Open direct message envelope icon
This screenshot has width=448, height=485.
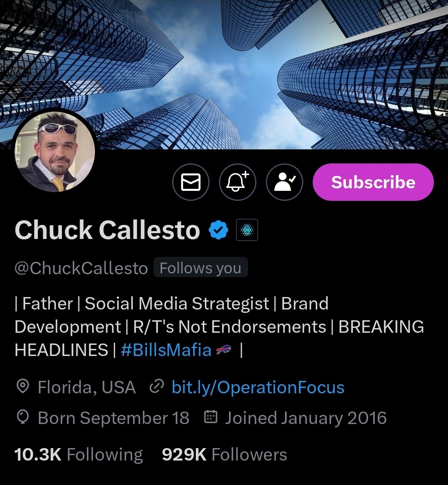190,182
